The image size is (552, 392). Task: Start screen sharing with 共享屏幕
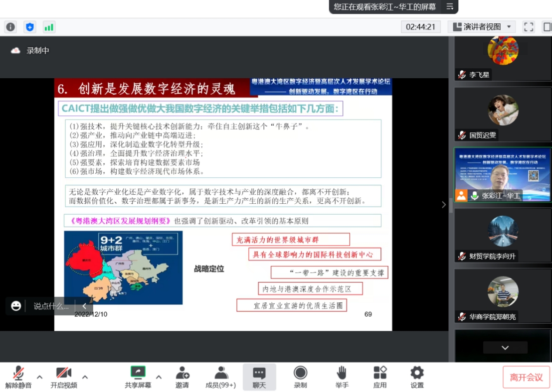138,377
